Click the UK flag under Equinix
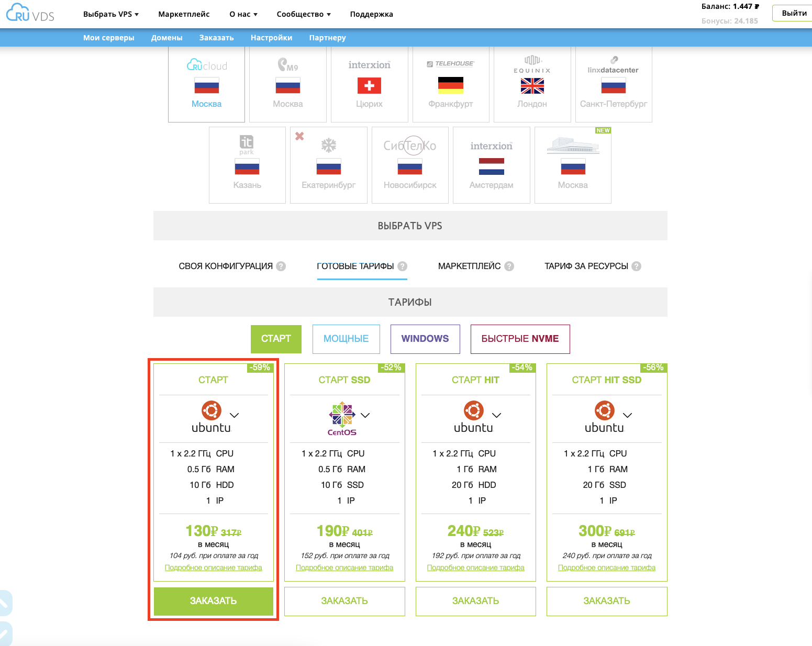The height and width of the screenshot is (646, 812). tap(532, 85)
